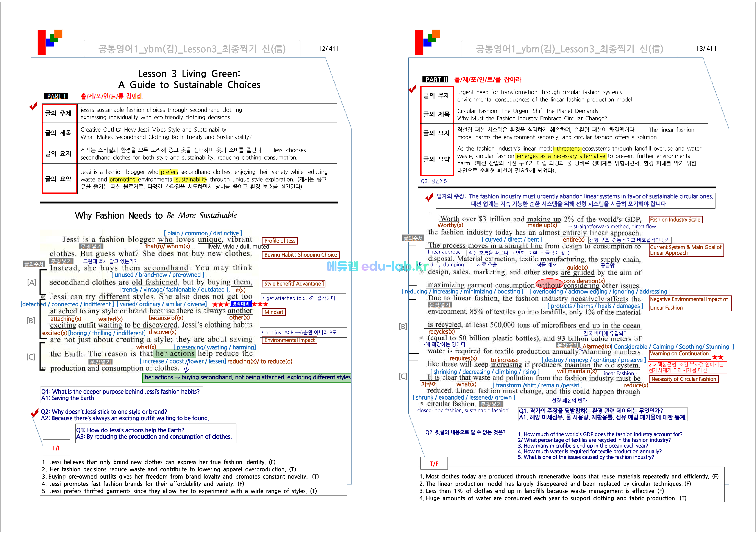The image size is (756, 534).
Task: Click the 'Style Benefit[ Advantage ]' label box
Action: 294,284
